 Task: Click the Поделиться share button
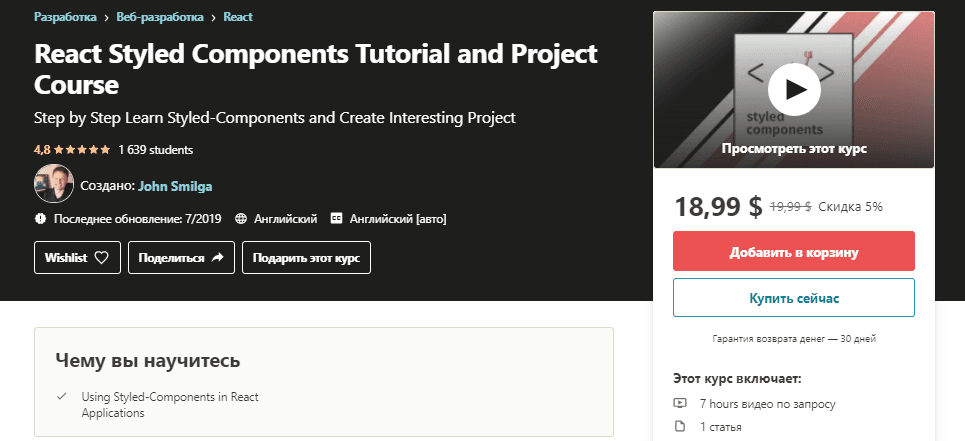point(182,258)
